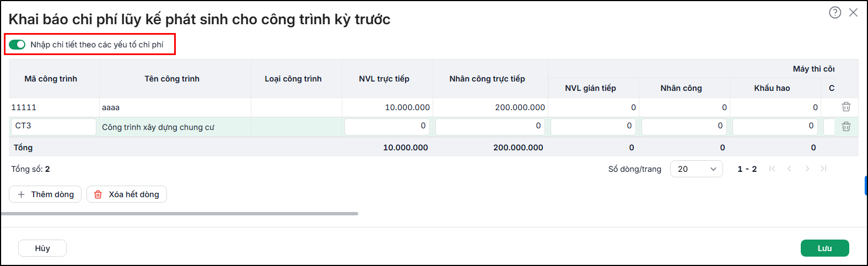Click the horizontal scrollbar under the table
The width and height of the screenshot is (868, 266).
[180, 214]
